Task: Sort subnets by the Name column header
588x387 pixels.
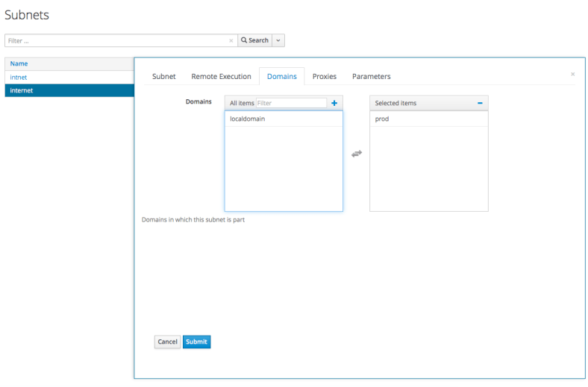Action: click(19, 63)
